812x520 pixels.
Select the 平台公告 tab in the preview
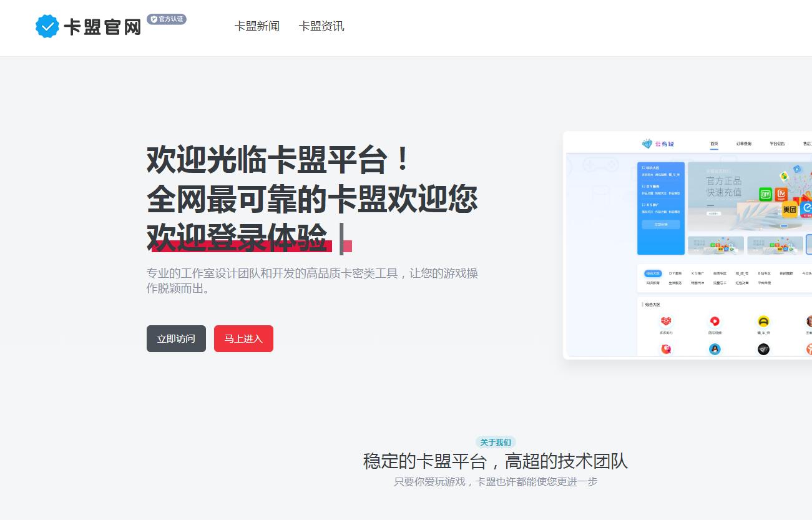point(777,144)
